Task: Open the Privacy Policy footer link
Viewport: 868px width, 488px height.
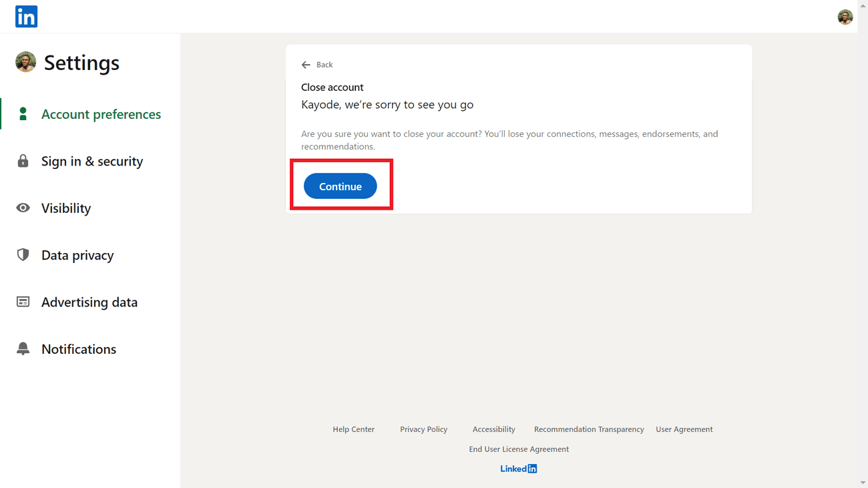Action: pos(423,429)
